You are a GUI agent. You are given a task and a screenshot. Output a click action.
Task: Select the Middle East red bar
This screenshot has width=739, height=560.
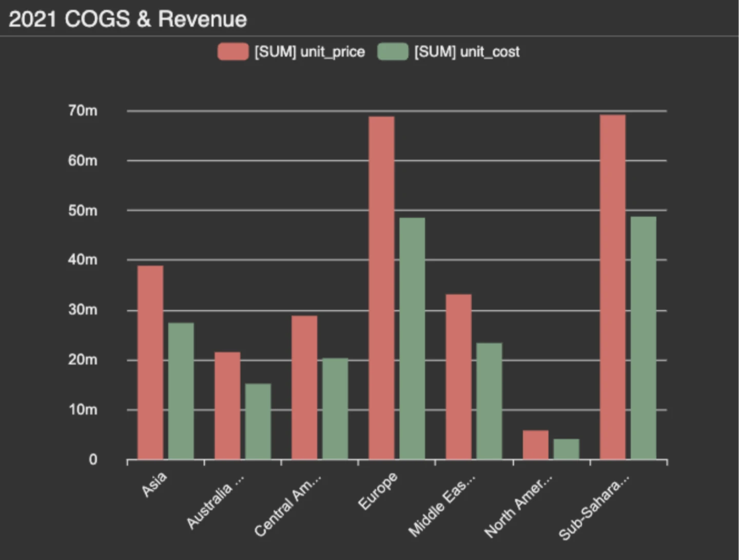tap(458, 377)
